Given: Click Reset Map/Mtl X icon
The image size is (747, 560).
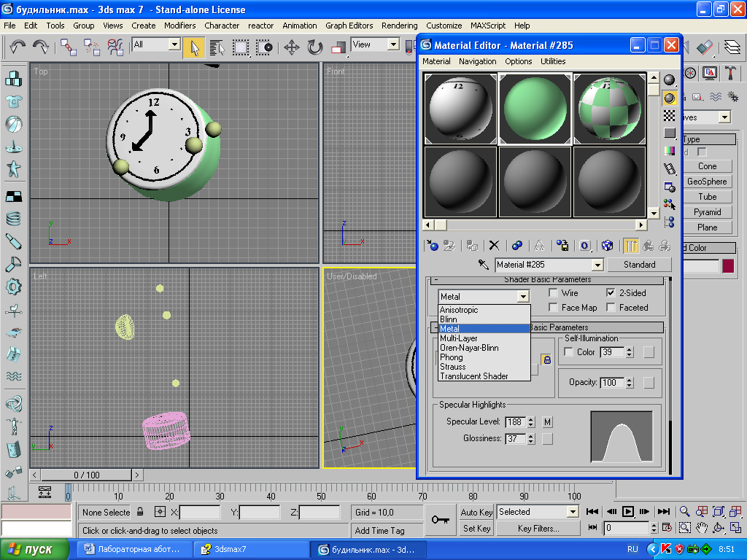Looking at the screenshot, I should [494, 245].
